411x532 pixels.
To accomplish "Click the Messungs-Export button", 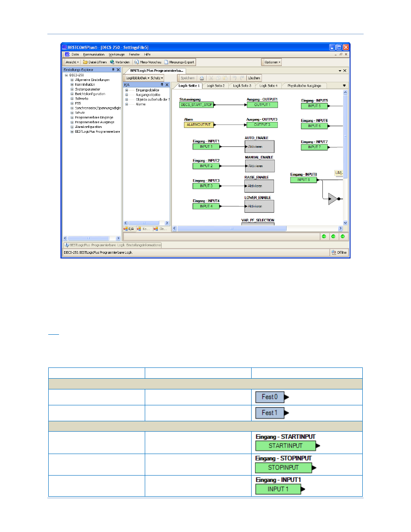I will pyautogui.click(x=179, y=62).
